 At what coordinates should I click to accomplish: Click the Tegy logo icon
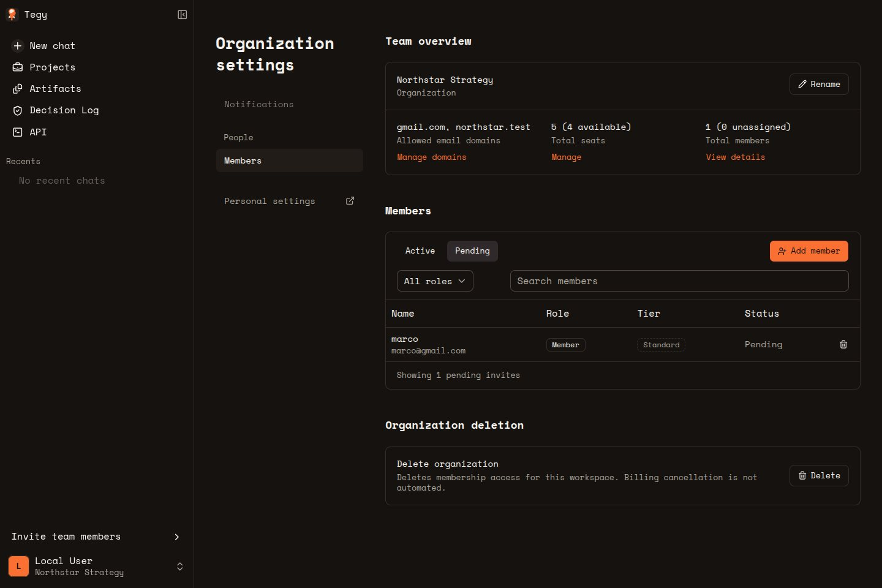tap(12, 15)
